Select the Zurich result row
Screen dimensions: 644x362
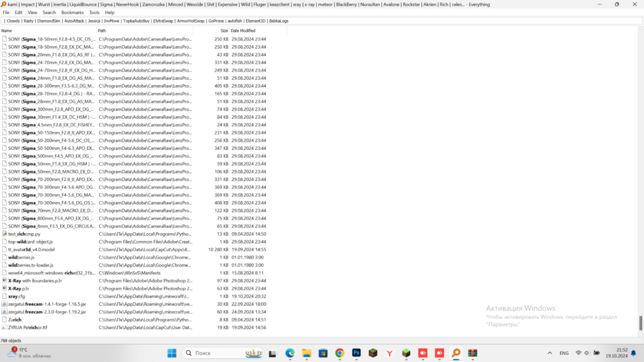15,319
